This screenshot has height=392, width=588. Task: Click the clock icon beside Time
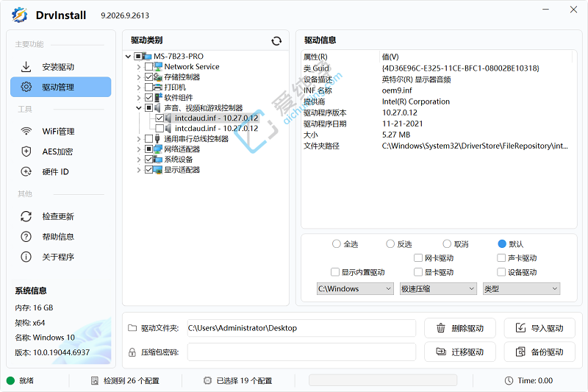point(509,381)
